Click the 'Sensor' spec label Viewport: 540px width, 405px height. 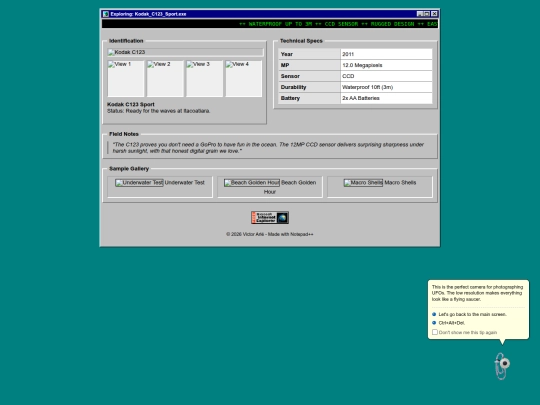[x=290, y=76]
